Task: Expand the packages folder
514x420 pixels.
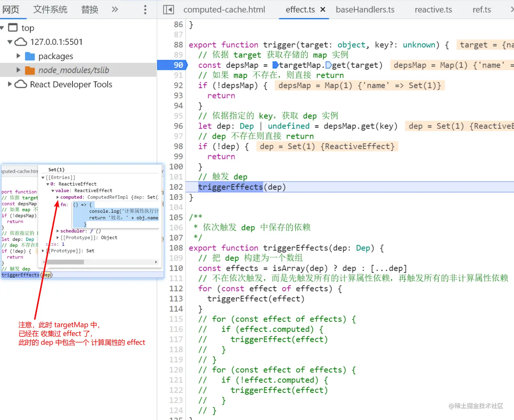Action: pos(18,56)
